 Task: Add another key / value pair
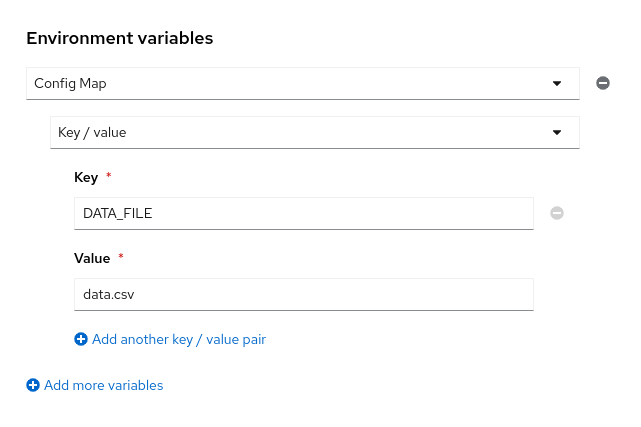click(178, 339)
